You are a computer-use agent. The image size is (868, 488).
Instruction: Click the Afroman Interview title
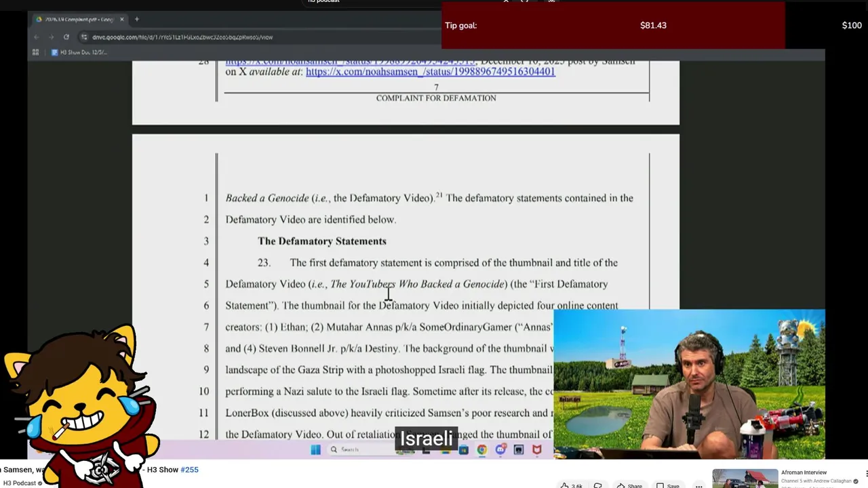click(x=804, y=472)
